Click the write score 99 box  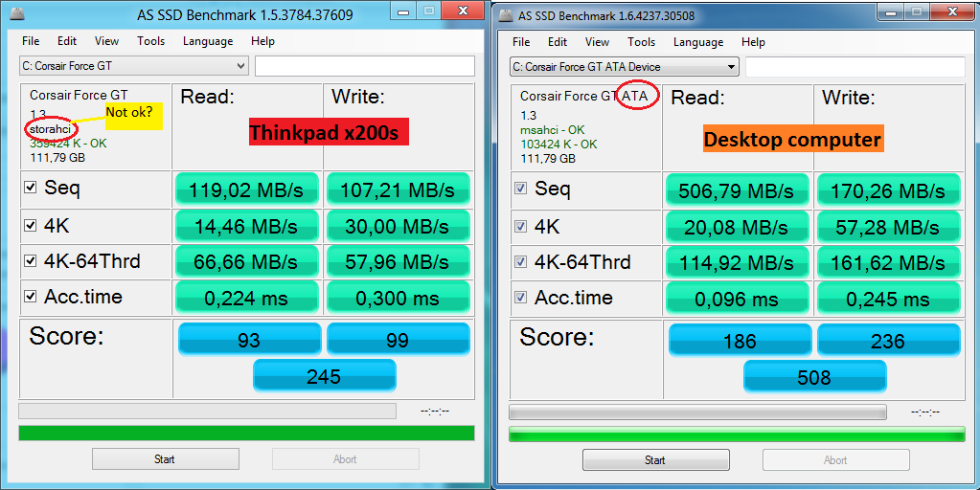(398, 339)
